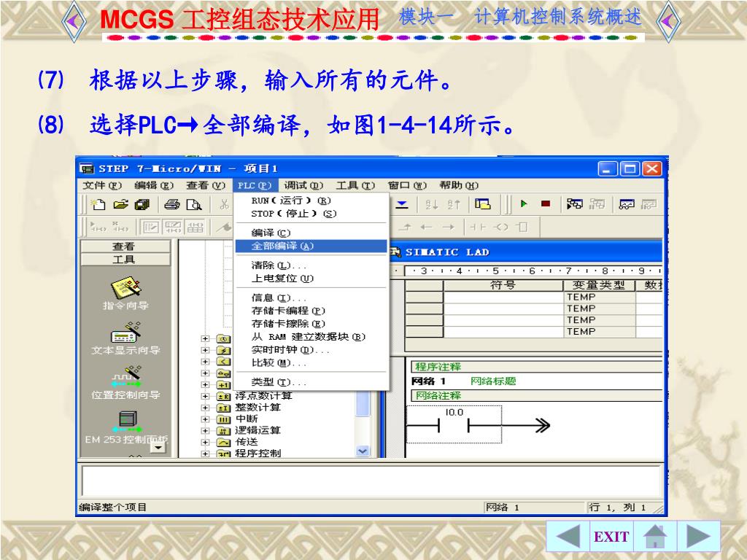Click the New project toolbar icon

tap(98, 205)
